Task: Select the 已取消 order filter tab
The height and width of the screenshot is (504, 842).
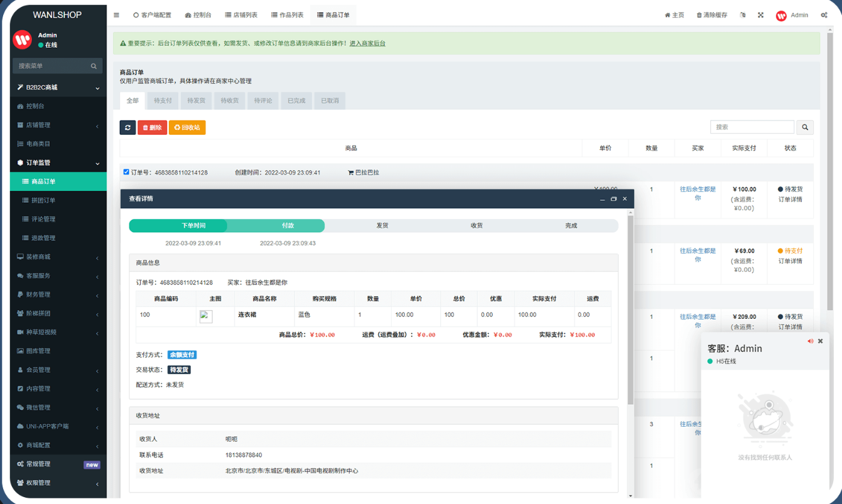Action: click(x=330, y=100)
